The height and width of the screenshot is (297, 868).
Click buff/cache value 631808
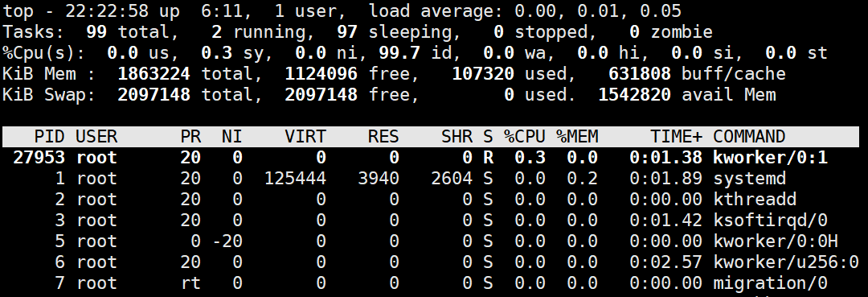(x=640, y=74)
